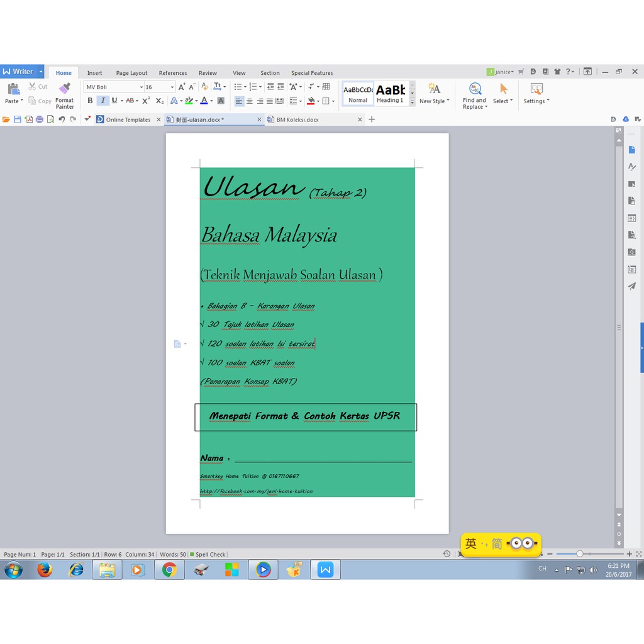Expand the font size dropdown

click(172, 87)
